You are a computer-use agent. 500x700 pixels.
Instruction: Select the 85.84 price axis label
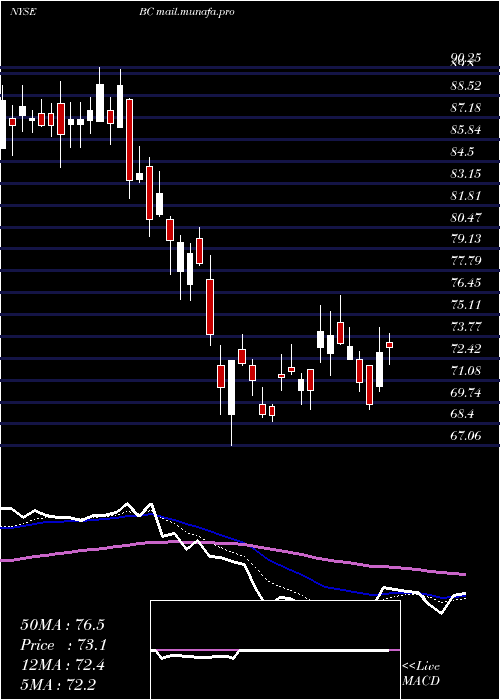pos(466,130)
